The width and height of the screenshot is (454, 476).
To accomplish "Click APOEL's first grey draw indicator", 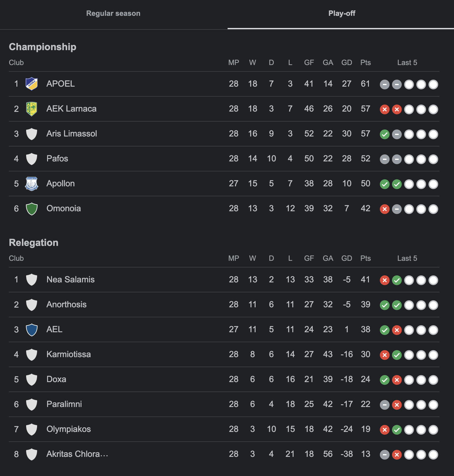I will 385,85.
